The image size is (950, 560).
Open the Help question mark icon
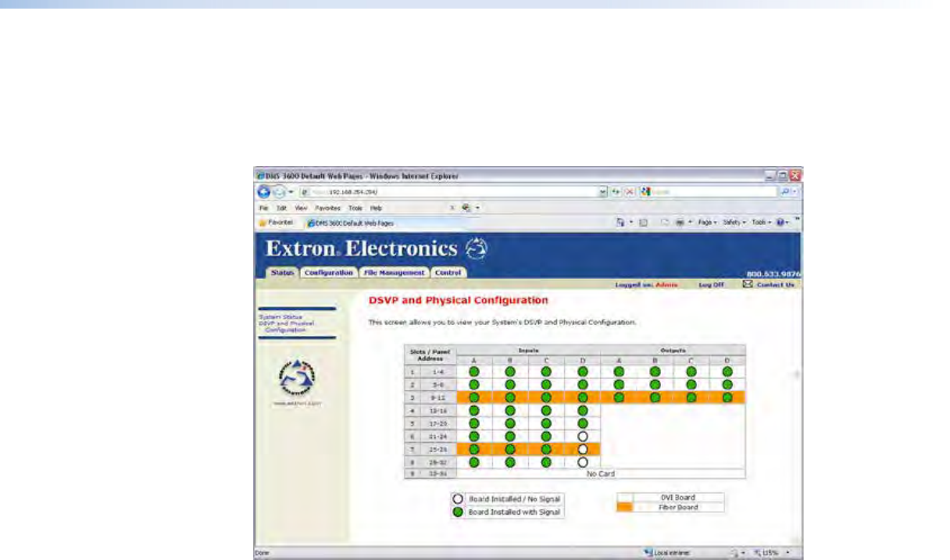click(781, 223)
